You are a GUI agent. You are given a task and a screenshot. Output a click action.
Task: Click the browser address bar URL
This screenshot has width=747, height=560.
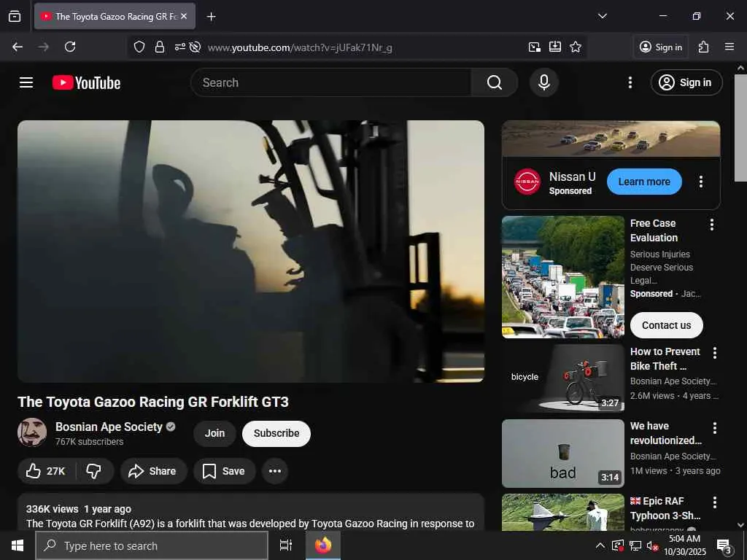[x=300, y=47]
